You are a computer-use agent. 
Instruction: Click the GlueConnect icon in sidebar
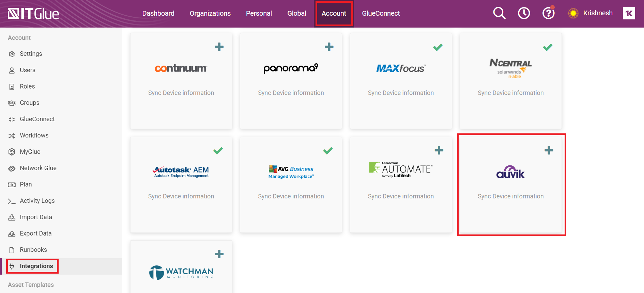(x=12, y=119)
